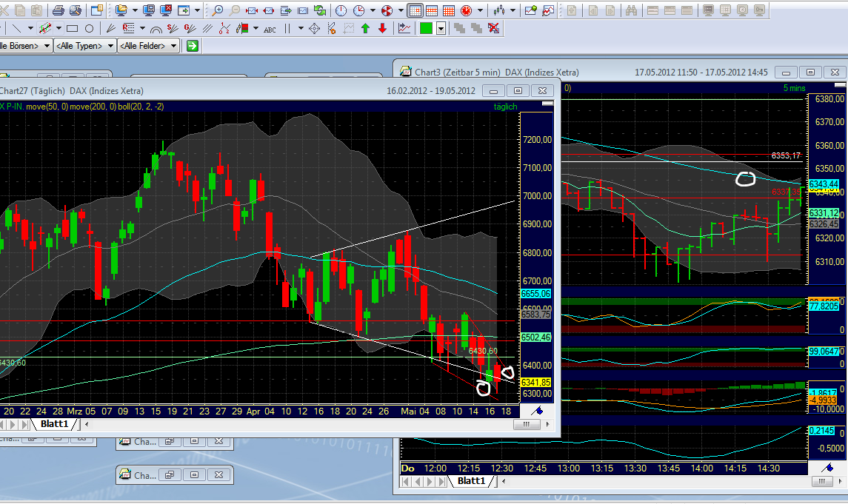Open print preview with the magnifier printer icon
This screenshot has height=504, width=848.
76,10
